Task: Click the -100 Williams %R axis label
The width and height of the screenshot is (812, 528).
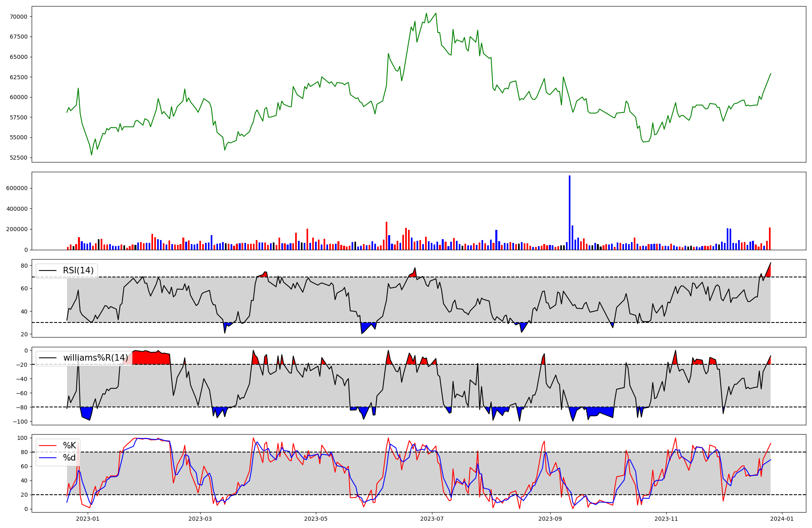Action: [x=20, y=422]
